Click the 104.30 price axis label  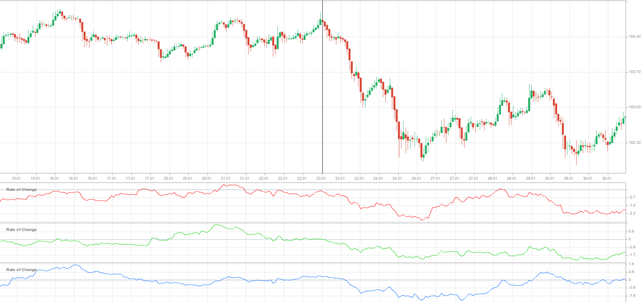634,37
